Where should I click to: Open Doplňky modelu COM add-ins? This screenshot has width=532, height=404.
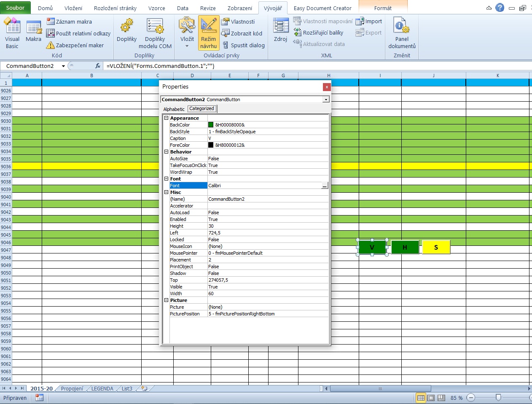click(x=155, y=33)
